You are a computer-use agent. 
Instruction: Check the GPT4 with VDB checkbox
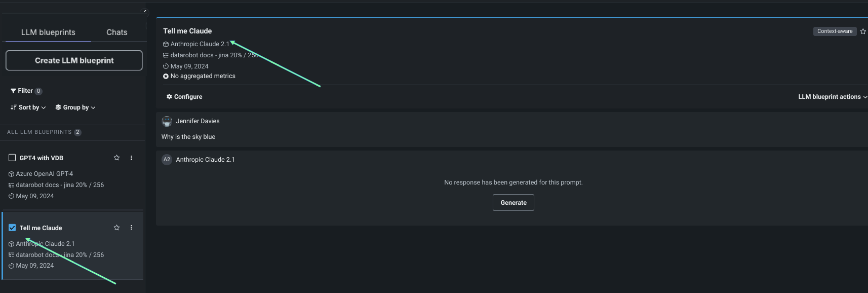pyautogui.click(x=12, y=158)
